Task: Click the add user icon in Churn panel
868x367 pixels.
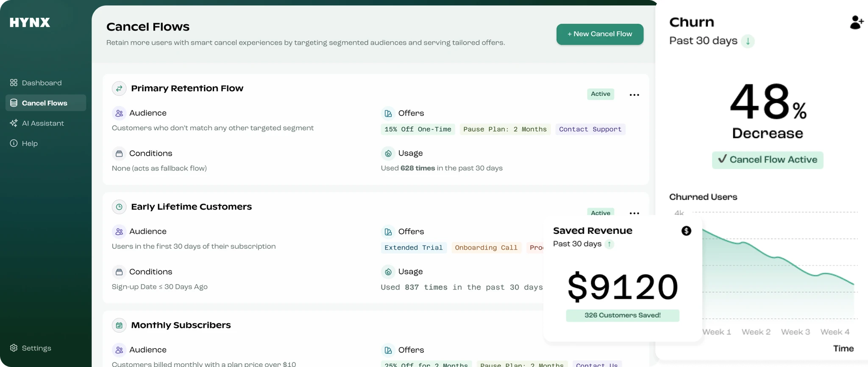Action: tap(857, 22)
